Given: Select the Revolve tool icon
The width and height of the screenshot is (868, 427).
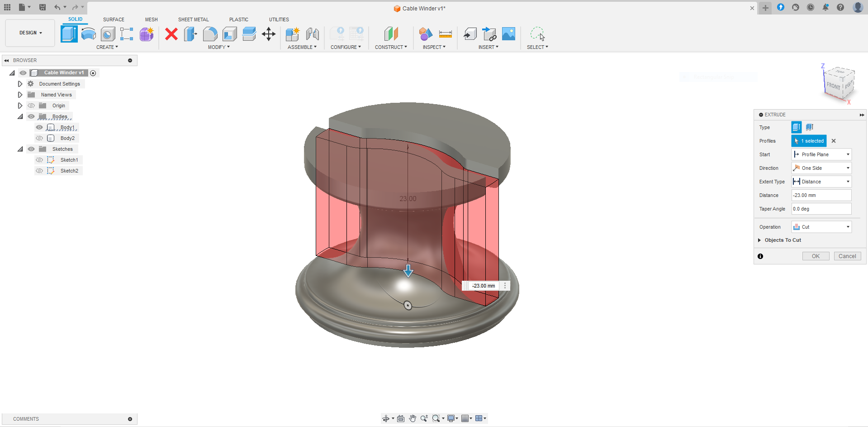Looking at the screenshot, I should click(x=89, y=34).
